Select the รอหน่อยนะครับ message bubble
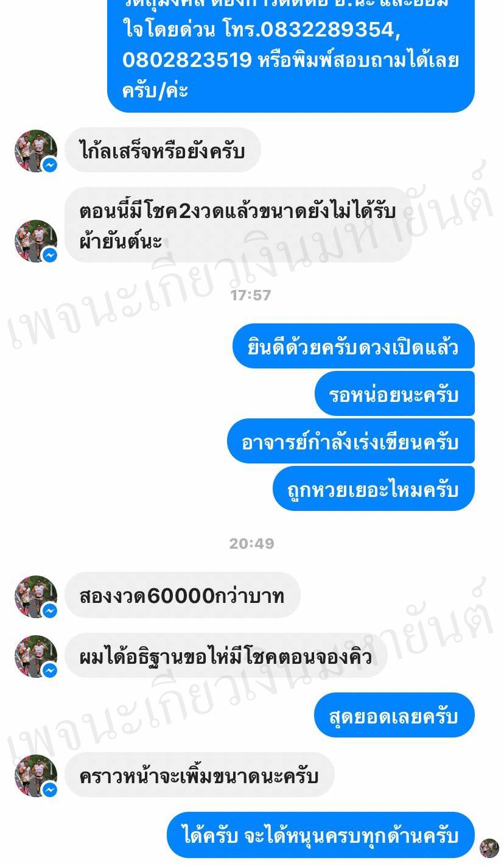This screenshot has height=866, width=504. pyautogui.click(x=394, y=393)
